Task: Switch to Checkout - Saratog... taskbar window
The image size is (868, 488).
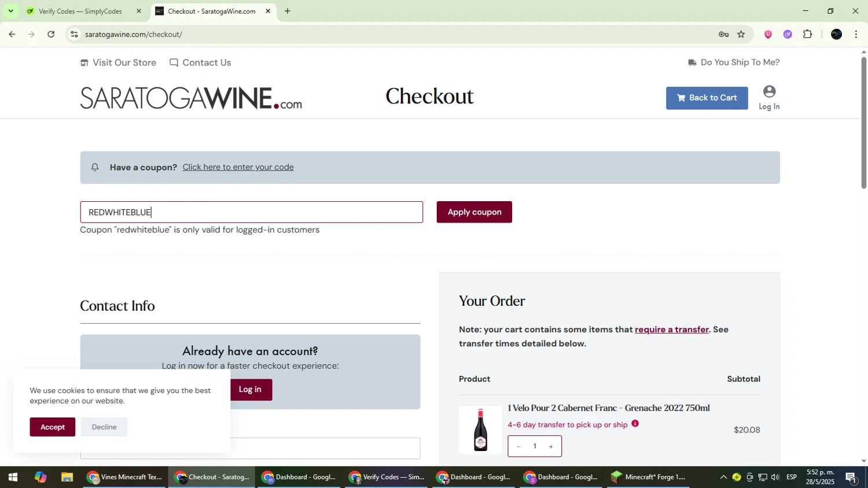Action: (x=212, y=477)
